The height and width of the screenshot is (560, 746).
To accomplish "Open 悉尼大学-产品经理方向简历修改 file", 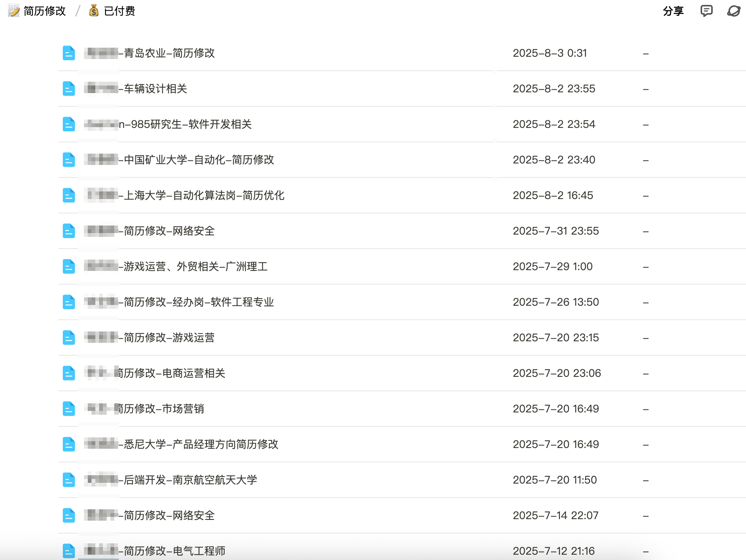I will 200,444.
